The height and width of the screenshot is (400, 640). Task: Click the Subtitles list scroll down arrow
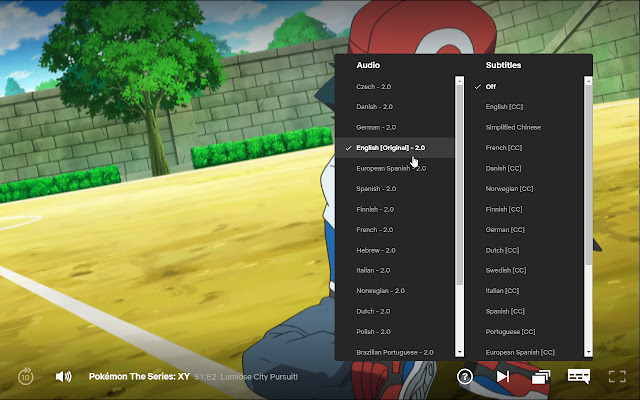[588, 352]
